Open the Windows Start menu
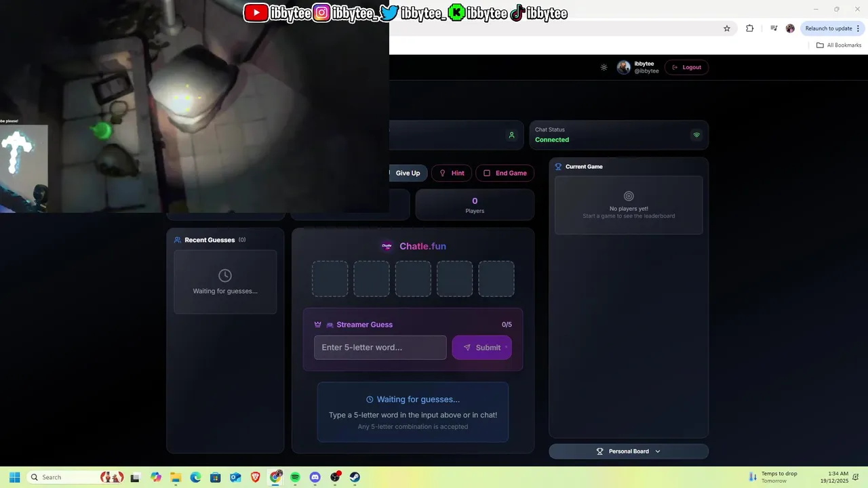 pyautogui.click(x=14, y=477)
